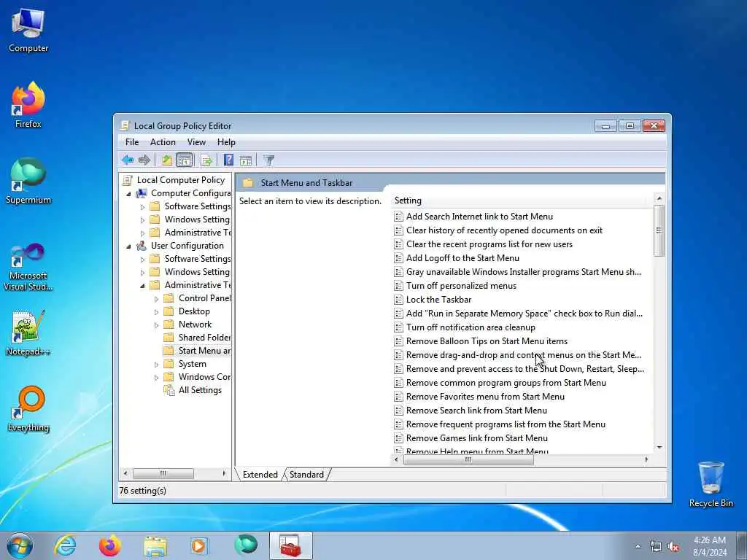Open the Windows Start orb
This screenshot has width=747, height=560.
(x=20, y=545)
